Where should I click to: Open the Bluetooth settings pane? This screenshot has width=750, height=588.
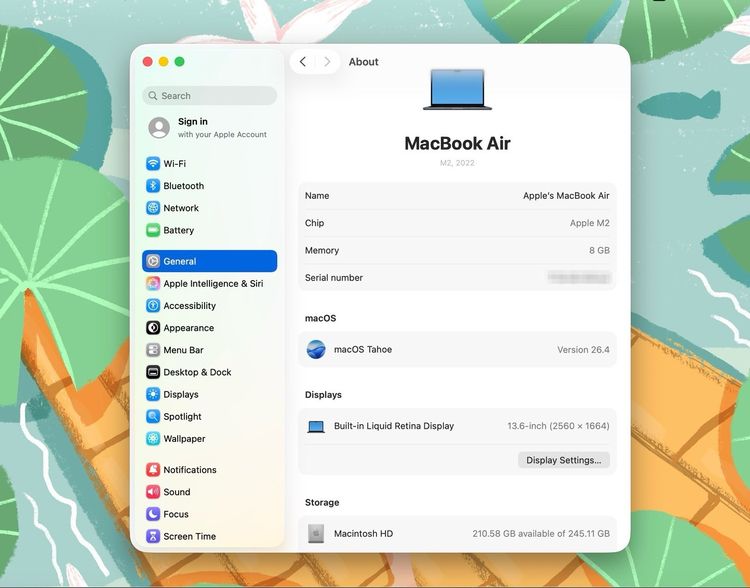pos(210,186)
